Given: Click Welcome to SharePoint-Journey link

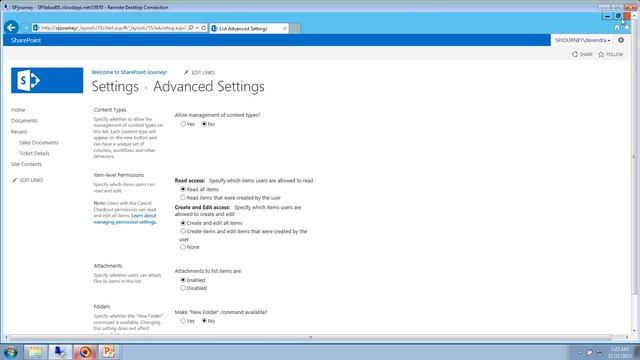Looking at the screenshot, I should [x=129, y=72].
